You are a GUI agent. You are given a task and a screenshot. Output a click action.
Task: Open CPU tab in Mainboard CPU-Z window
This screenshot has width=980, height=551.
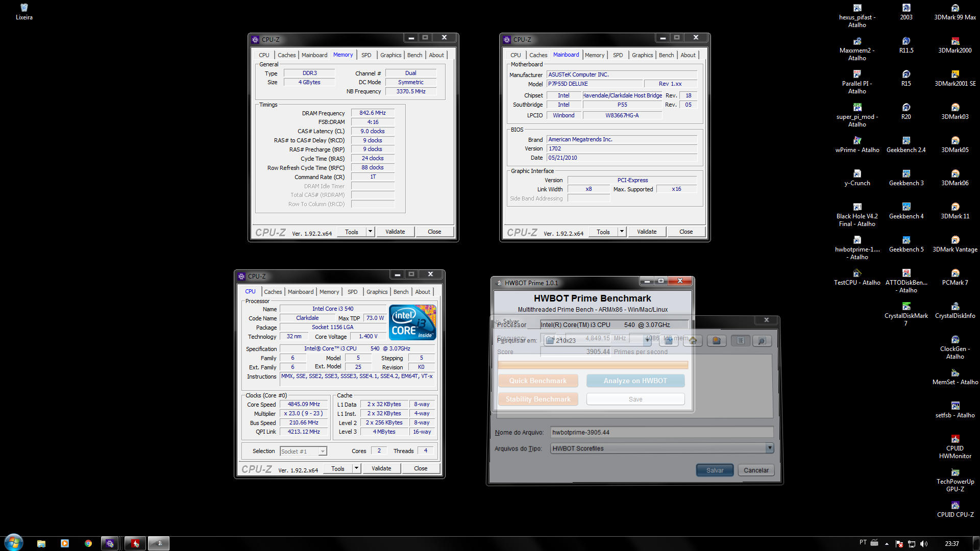point(516,55)
